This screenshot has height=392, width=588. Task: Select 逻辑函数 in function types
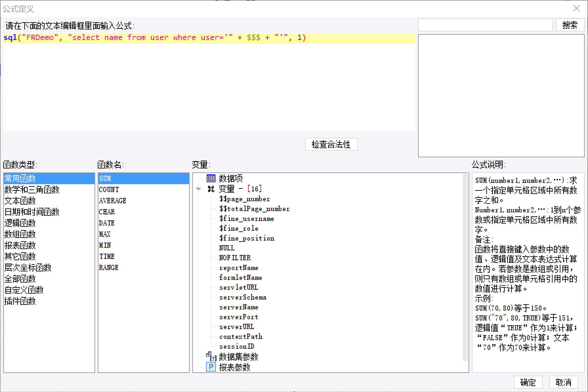coord(49,223)
